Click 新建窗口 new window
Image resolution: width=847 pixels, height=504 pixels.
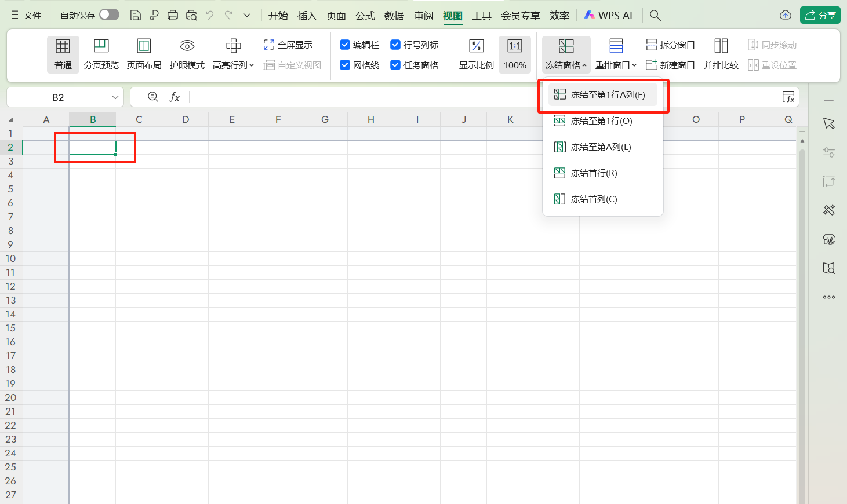pyautogui.click(x=670, y=65)
